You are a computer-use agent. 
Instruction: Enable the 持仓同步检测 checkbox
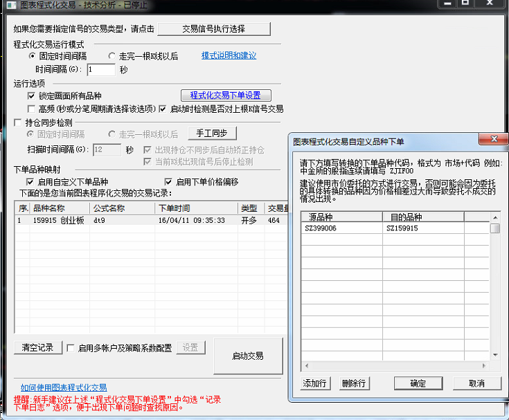click(x=19, y=122)
